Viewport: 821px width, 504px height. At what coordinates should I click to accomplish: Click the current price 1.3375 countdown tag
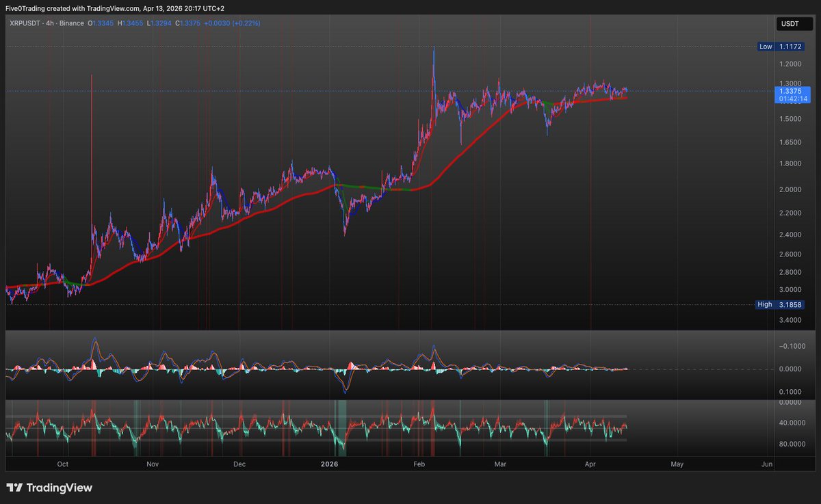[792, 94]
